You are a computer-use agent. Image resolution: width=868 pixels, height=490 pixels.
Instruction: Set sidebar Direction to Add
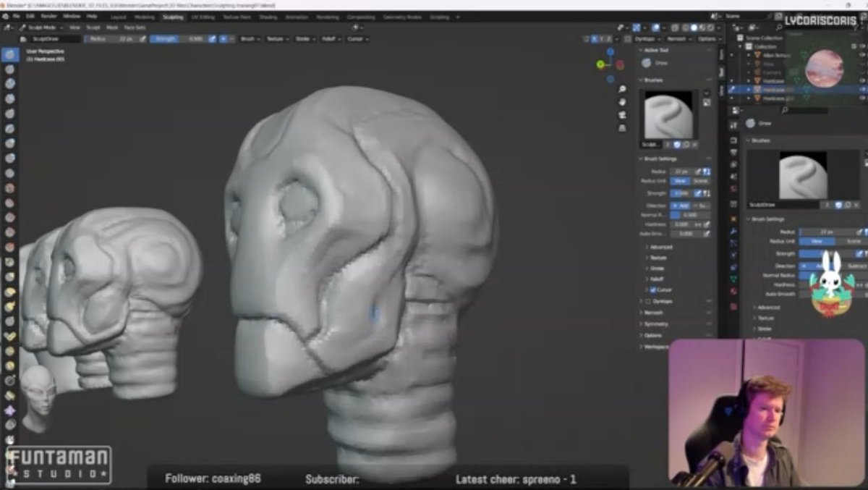coord(681,206)
